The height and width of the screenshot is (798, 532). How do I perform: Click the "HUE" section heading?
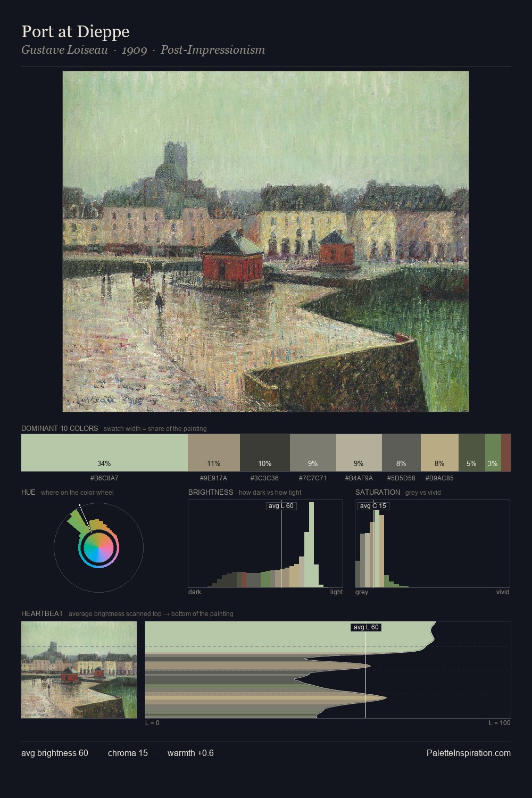(28, 492)
